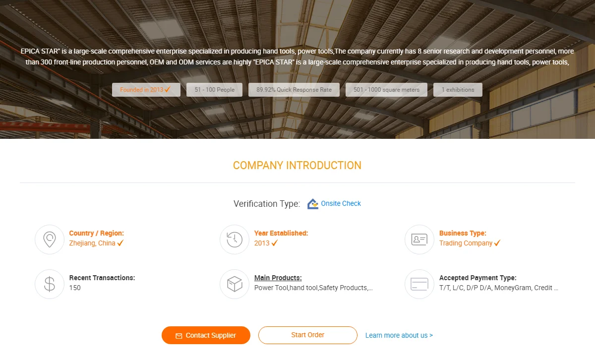Select the Founded in 2013 badge
Screen dimensions: 595x364
(146, 90)
